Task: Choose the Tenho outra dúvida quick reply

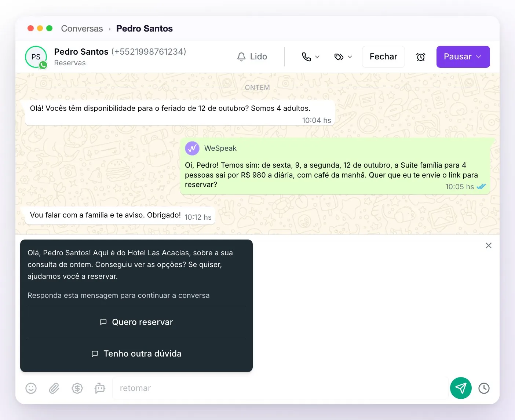Action: [x=136, y=354]
